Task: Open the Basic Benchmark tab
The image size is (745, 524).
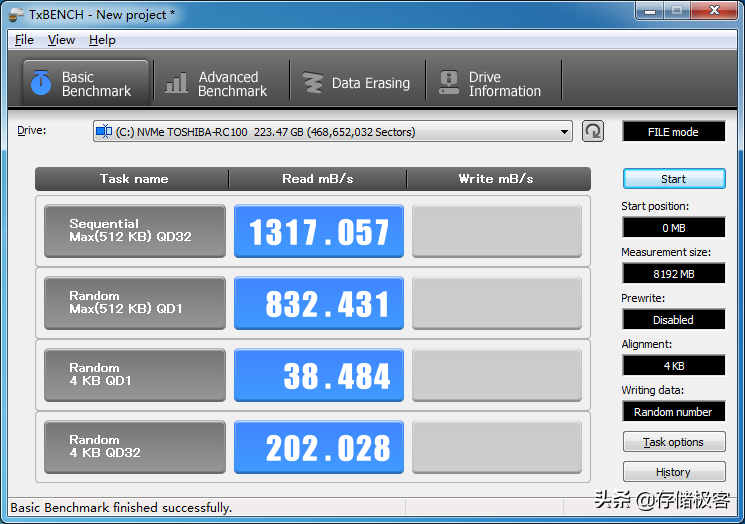Action: point(84,83)
